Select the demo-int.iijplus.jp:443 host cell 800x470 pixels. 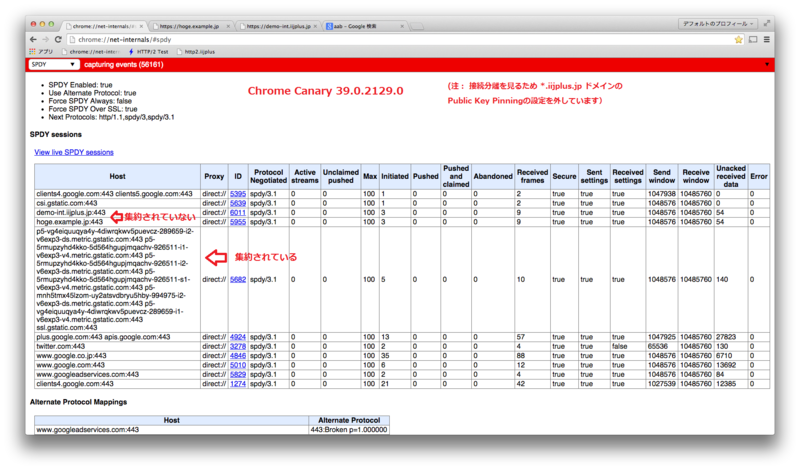(x=117, y=212)
